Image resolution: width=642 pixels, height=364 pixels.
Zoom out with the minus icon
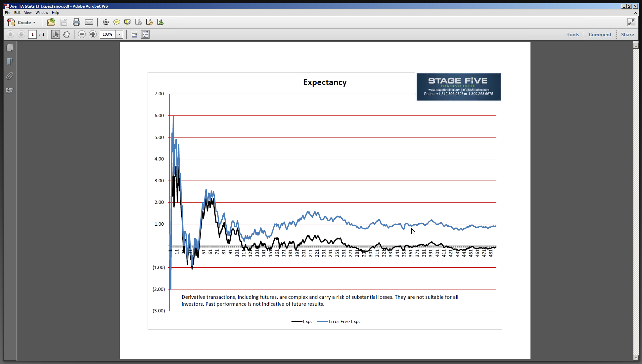click(82, 34)
